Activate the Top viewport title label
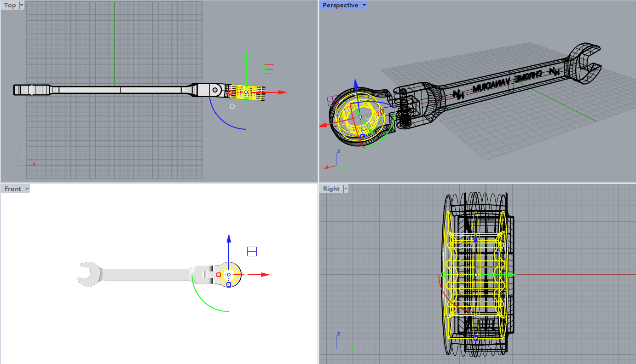The width and height of the screenshot is (636, 364). 10,6
